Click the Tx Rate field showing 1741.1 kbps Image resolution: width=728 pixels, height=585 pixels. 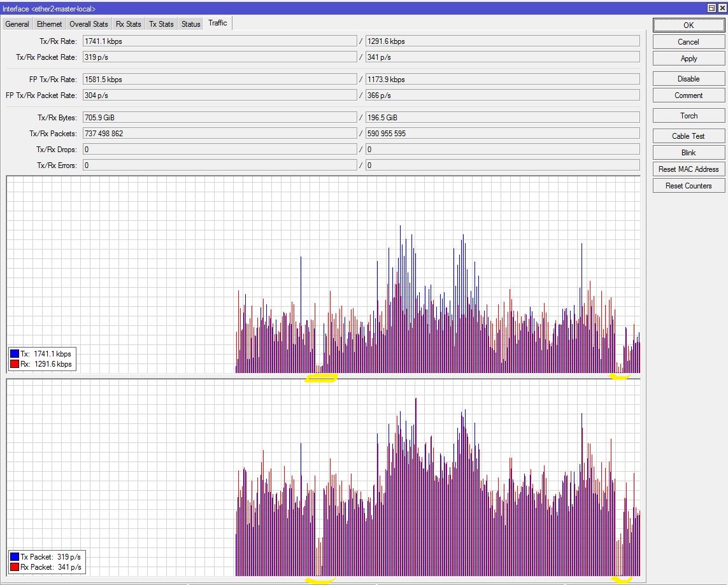pos(219,41)
